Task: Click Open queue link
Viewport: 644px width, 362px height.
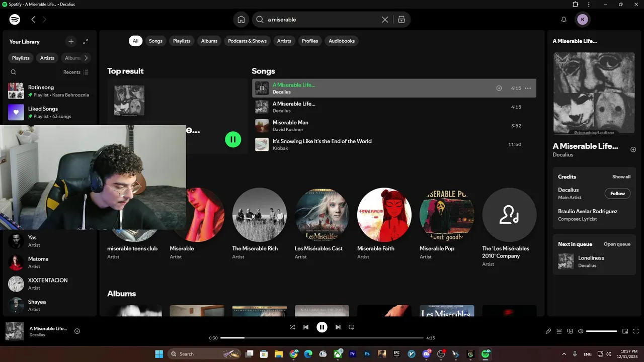Action: (617, 244)
